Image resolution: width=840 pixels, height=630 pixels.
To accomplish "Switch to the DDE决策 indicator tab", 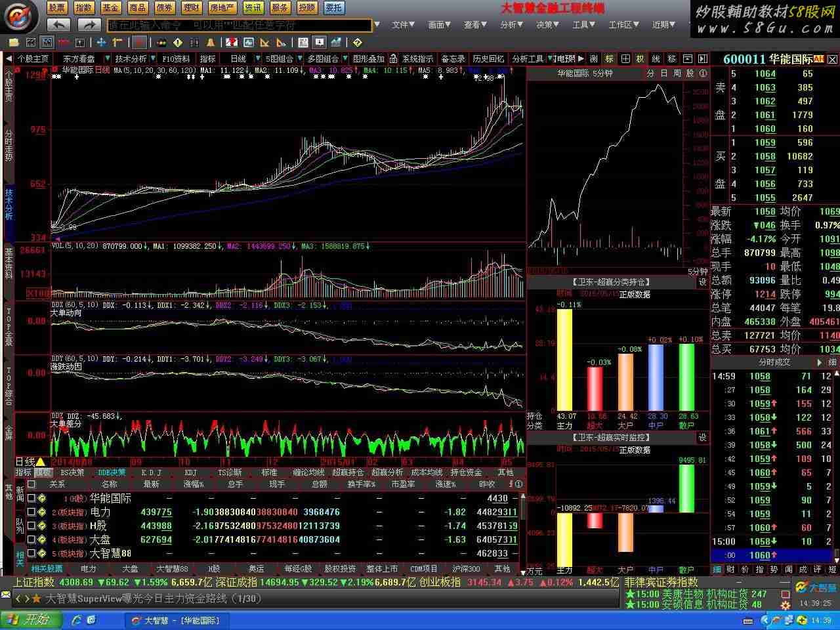I will point(112,472).
